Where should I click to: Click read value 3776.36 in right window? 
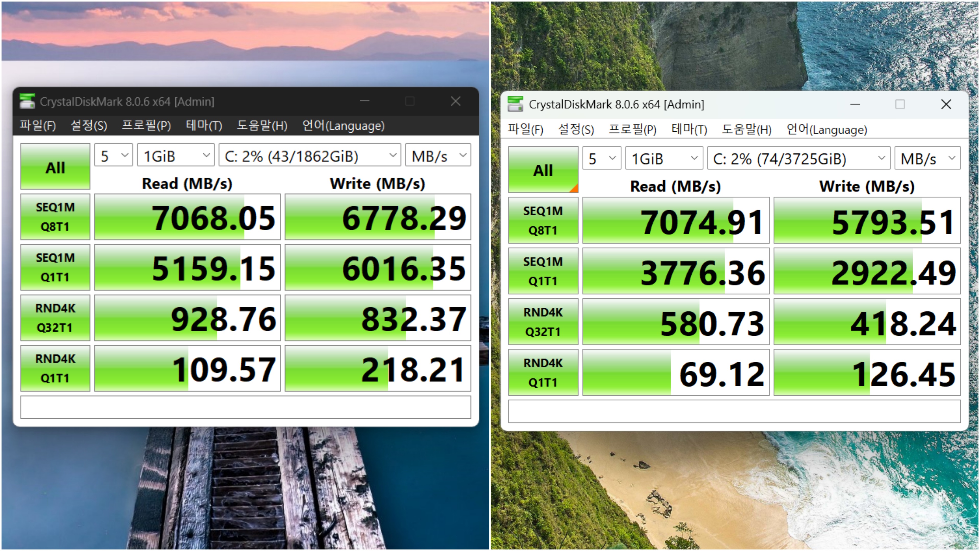676,271
